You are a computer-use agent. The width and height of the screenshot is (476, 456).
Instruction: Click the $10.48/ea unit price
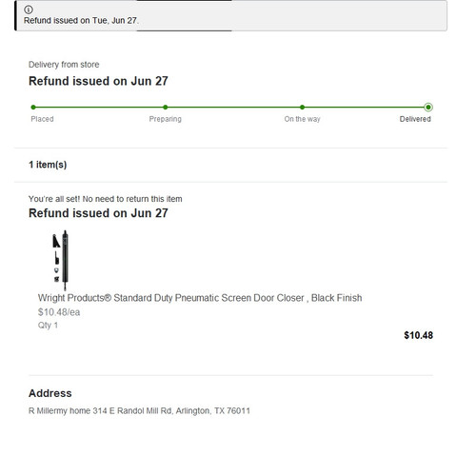[x=59, y=312]
